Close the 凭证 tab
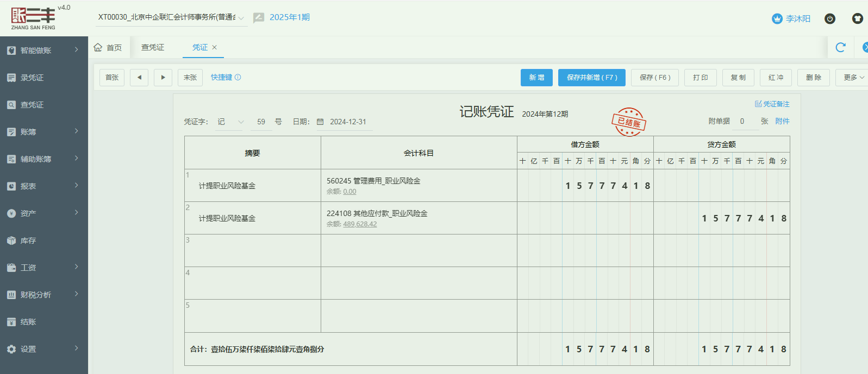 [x=215, y=47]
